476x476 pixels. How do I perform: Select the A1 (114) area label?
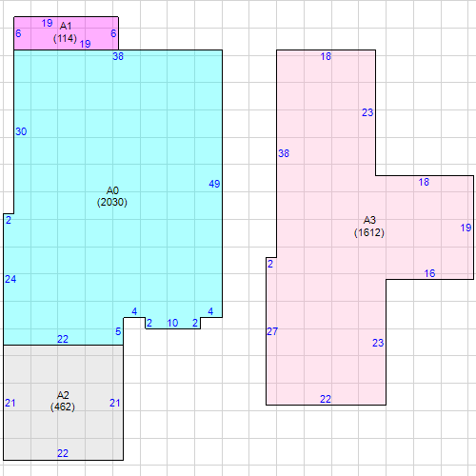click(65, 32)
